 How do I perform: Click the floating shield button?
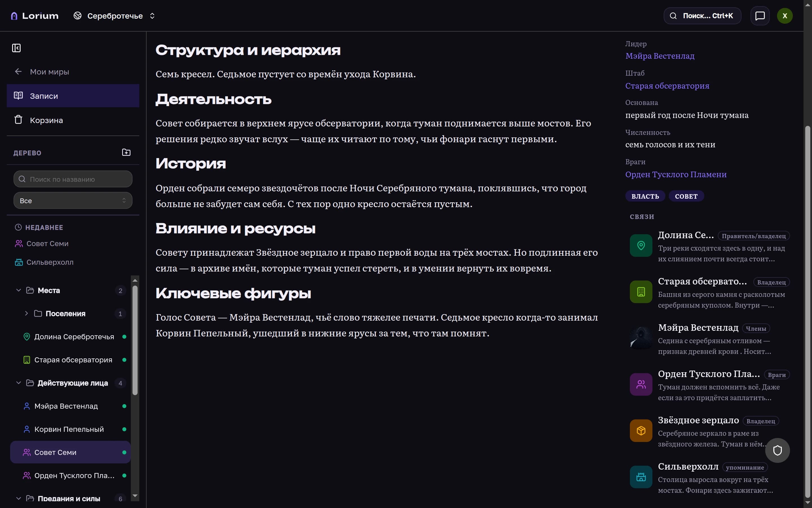click(x=777, y=450)
